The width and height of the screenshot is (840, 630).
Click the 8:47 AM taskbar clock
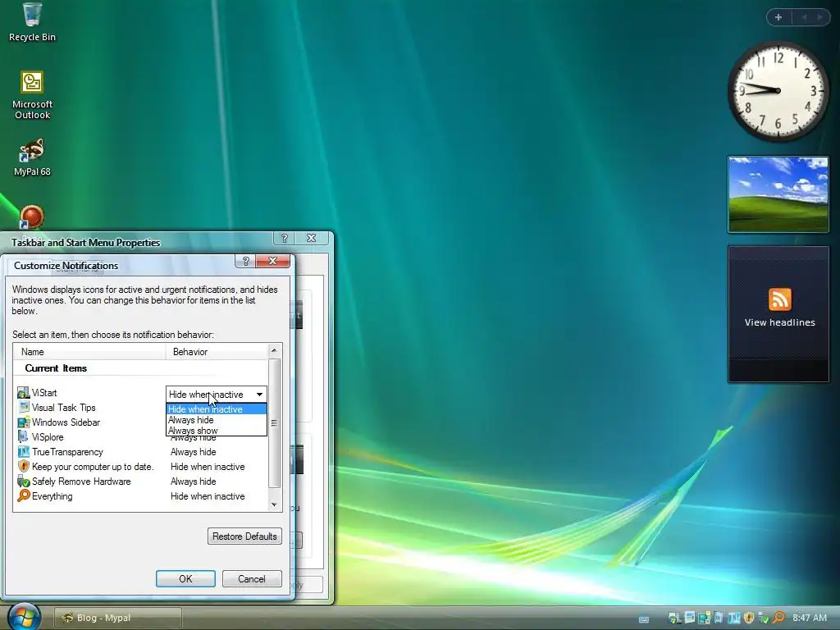point(810,618)
